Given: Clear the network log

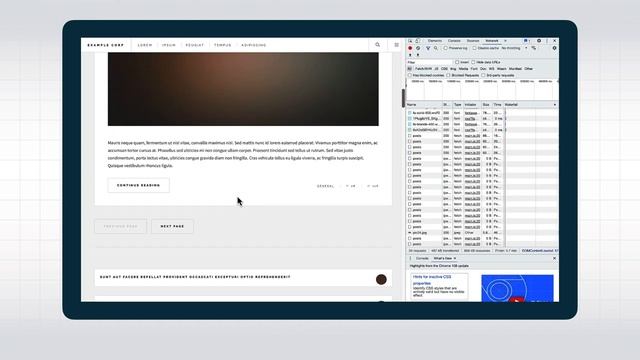Looking at the screenshot, I should click(418, 48).
